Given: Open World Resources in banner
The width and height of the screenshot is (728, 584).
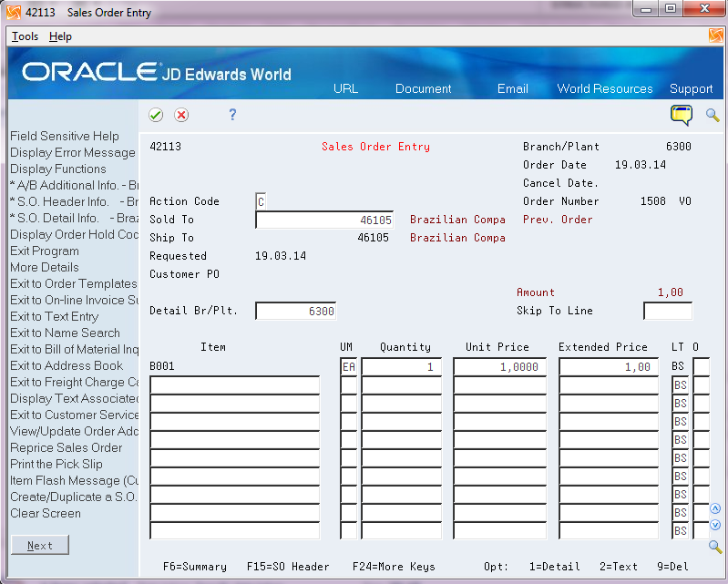Looking at the screenshot, I should (605, 88).
